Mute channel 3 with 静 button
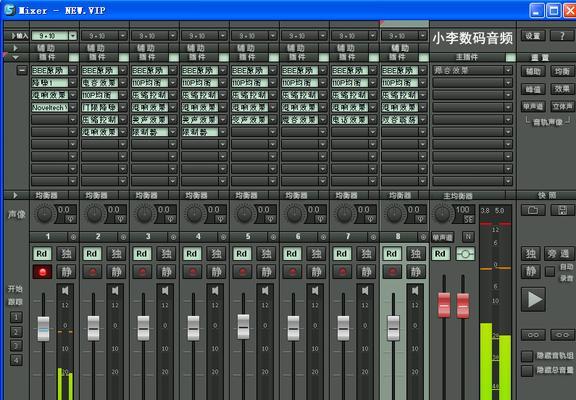576x400 pixels. coord(166,272)
